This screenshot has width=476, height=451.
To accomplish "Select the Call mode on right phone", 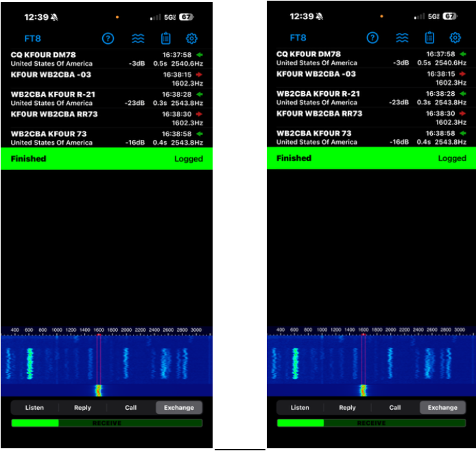I will (x=395, y=407).
